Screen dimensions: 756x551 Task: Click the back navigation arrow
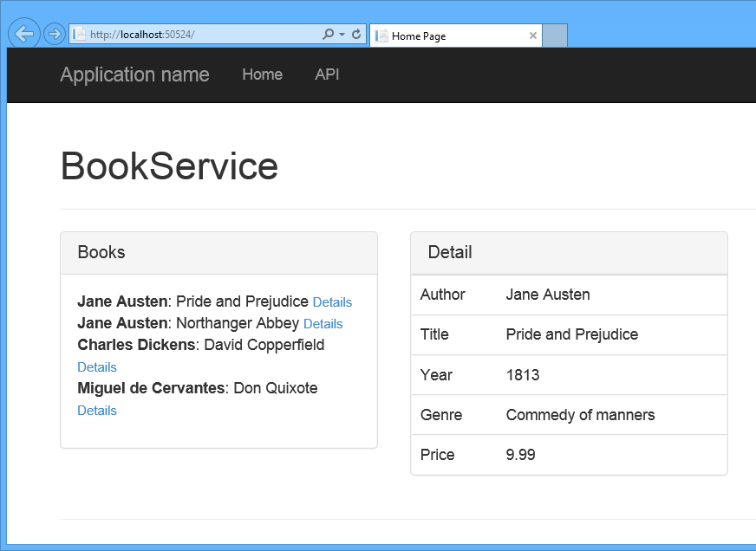(23, 33)
